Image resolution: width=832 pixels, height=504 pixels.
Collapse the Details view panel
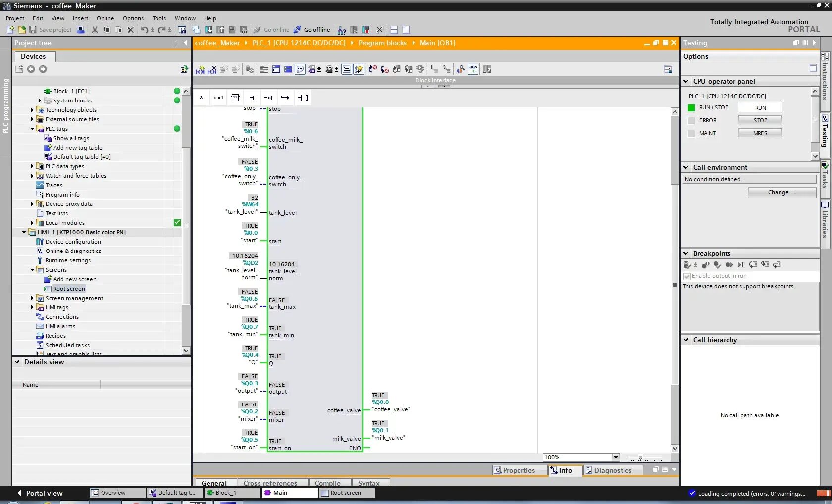(x=17, y=362)
